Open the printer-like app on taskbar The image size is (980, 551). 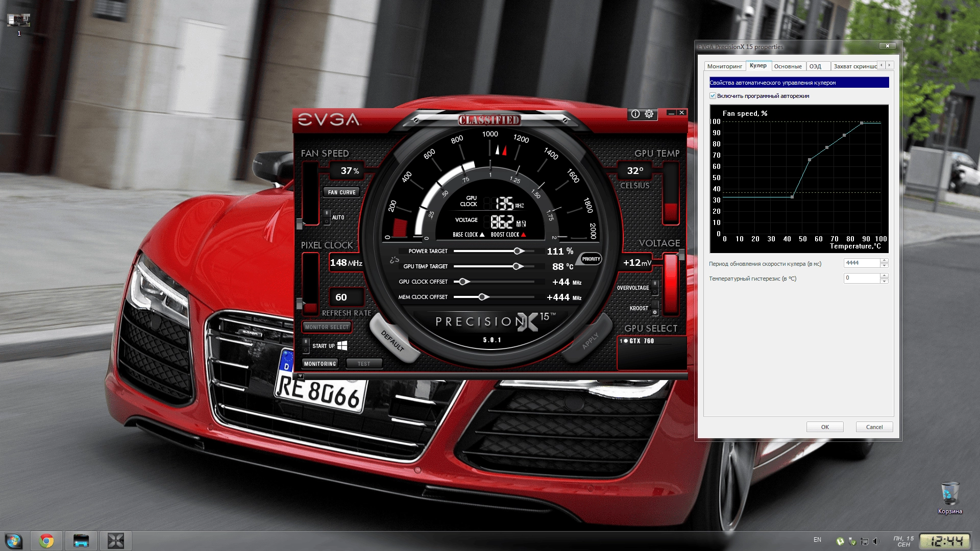(81, 541)
